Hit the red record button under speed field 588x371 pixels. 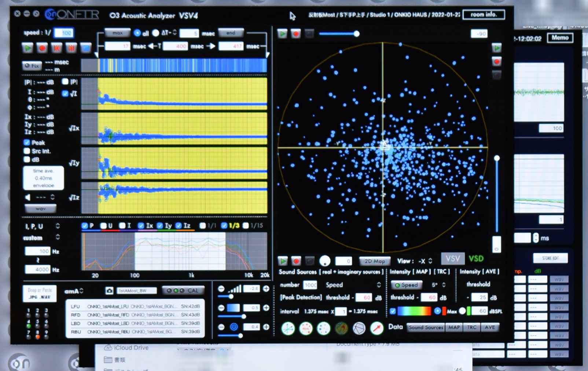tap(42, 48)
